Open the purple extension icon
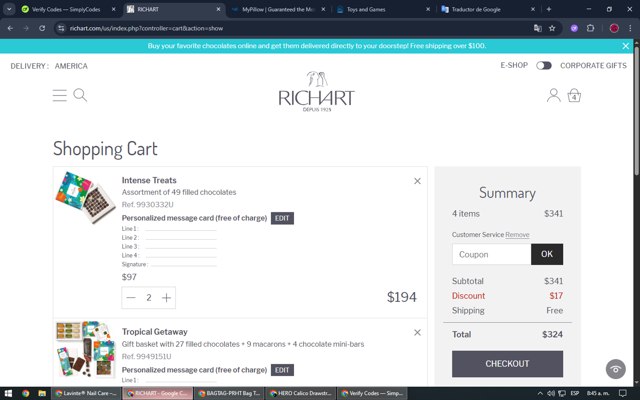Image resolution: width=640 pixels, height=400 pixels. pyautogui.click(x=574, y=28)
